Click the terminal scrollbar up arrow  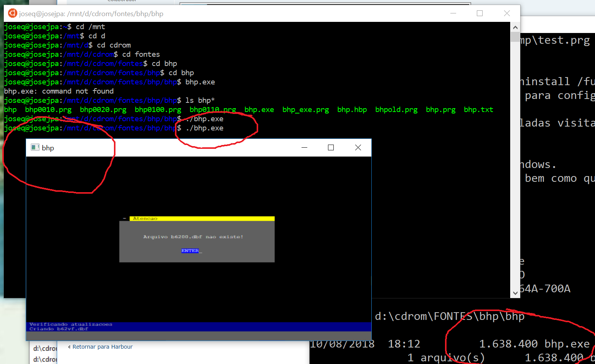(515, 28)
